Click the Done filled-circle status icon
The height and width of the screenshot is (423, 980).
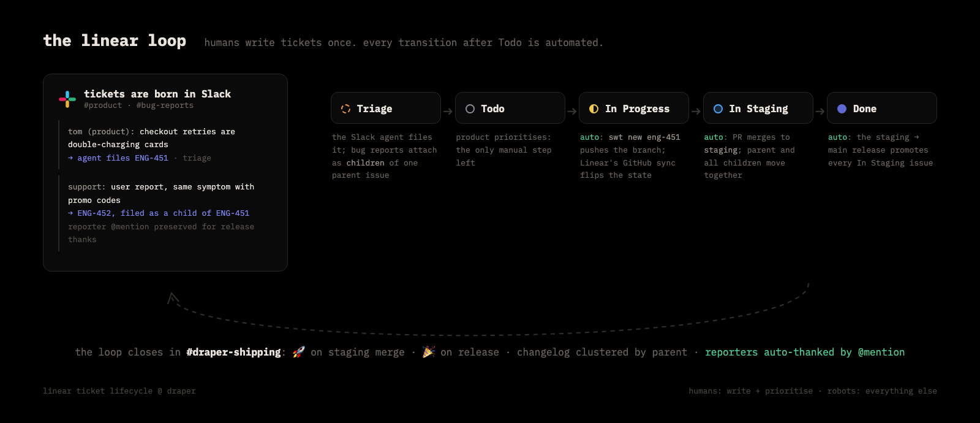pyautogui.click(x=842, y=109)
